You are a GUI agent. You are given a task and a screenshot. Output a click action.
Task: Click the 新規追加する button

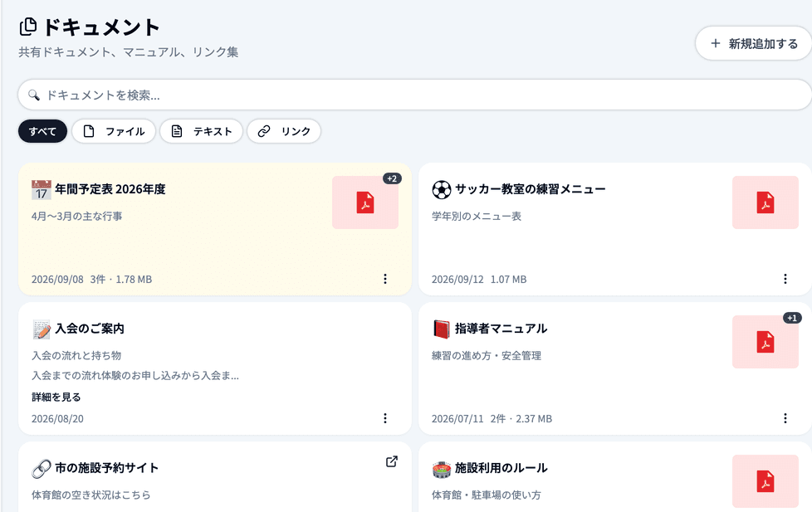[754, 43]
